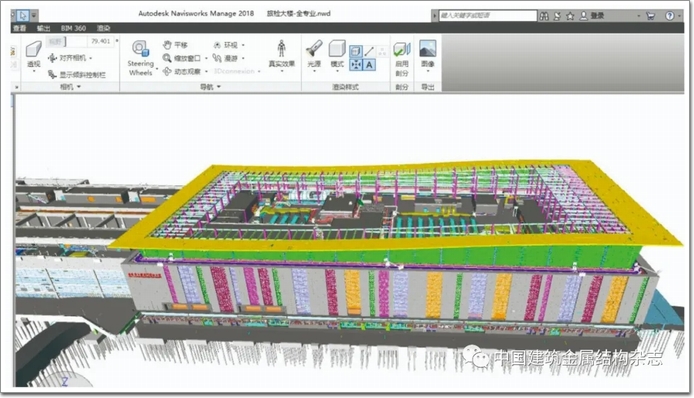This screenshot has height=398, width=694.
Task: Switch to the BIM 360 tab
Action: 73,28
